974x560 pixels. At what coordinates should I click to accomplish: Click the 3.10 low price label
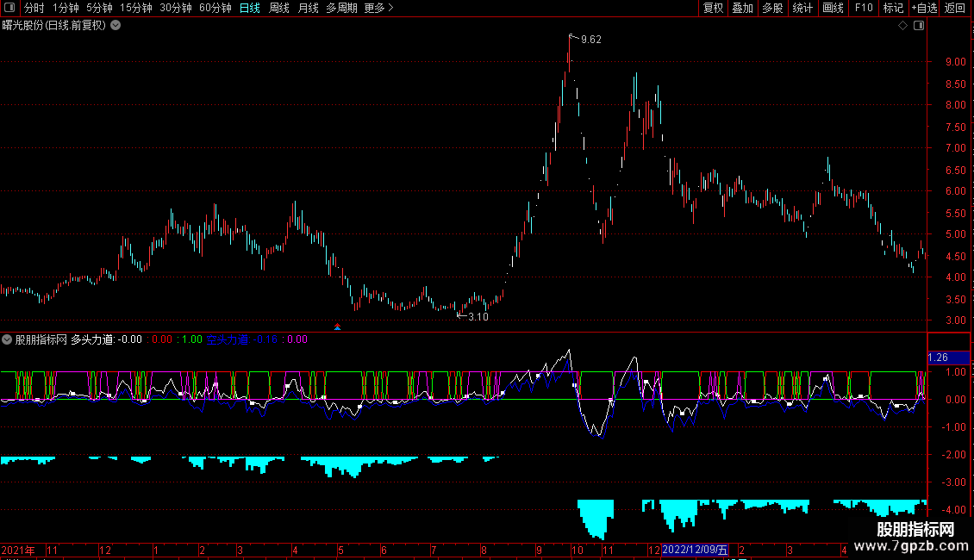[x=478, y=317]
